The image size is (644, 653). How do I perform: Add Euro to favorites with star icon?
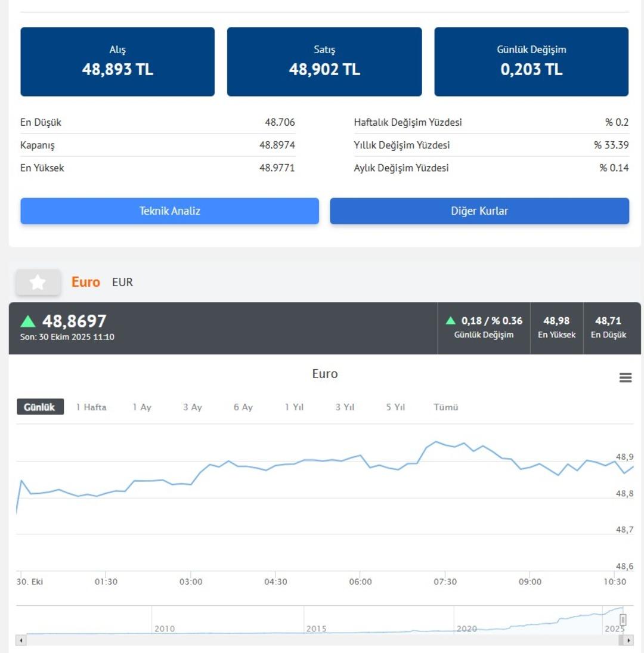coord(38,282)
